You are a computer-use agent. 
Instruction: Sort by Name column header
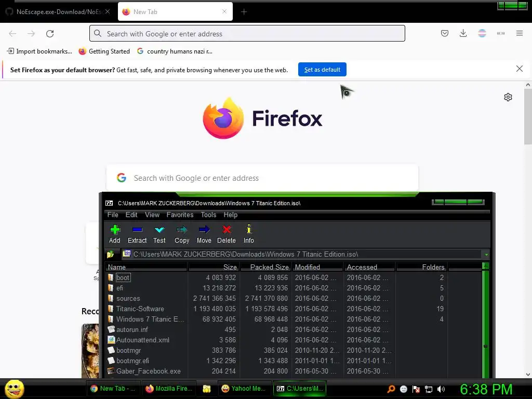(x=146, y=267)
